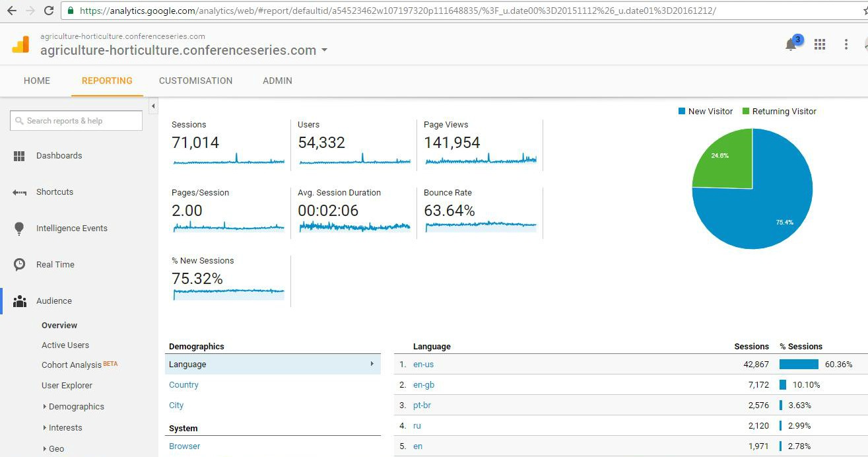Click the Bounce Rate value 63.64%
This screenshot has width=868, height=457.
(450, 211)
